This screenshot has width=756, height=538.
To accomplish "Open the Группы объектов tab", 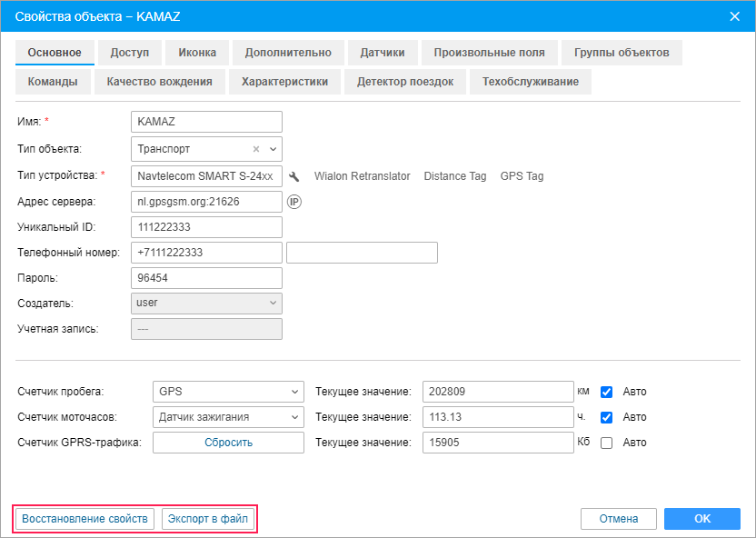I will [x=622, y=53].
